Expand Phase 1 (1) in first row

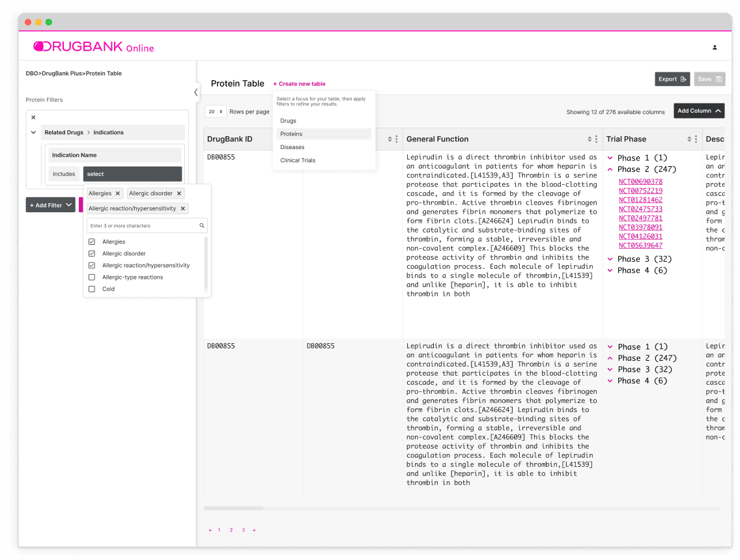(610, 158)
